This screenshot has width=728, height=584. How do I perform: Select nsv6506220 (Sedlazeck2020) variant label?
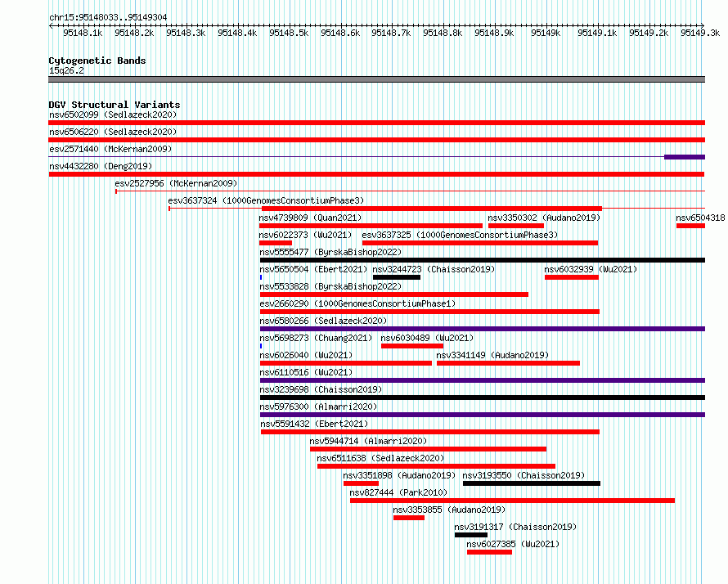click(113, 132)
